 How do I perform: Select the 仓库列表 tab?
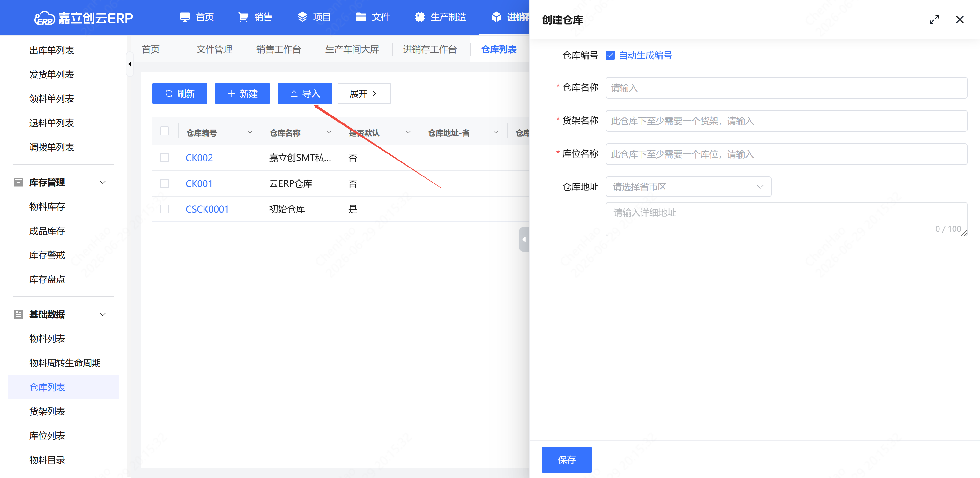pyautogui.click(x=499, y=49)
